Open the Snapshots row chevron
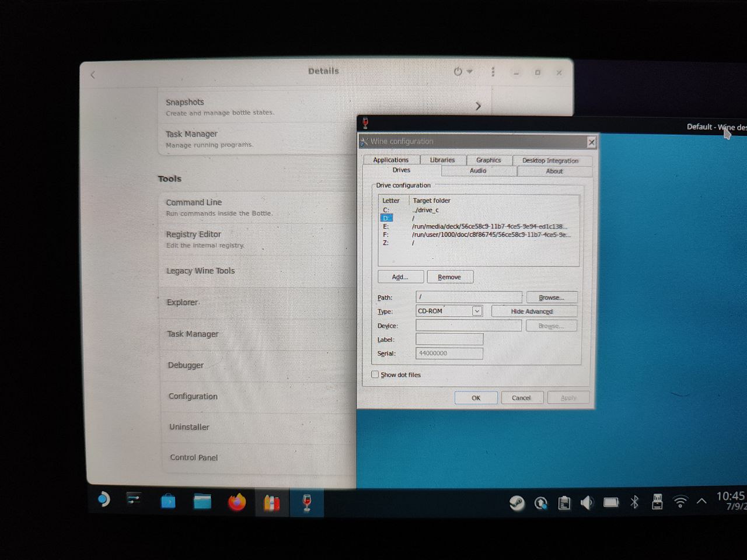Viewport: 747px width, 560px height. coord(478,106)
